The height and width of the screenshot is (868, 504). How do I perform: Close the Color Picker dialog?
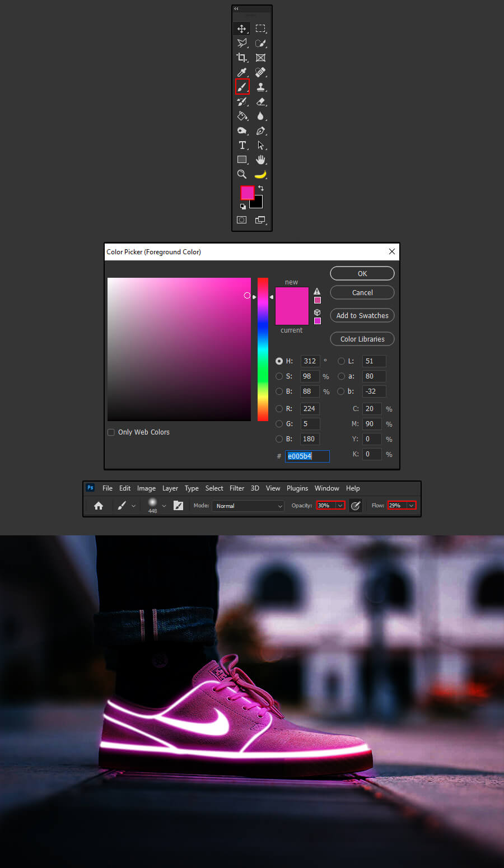tap(392, 251)
